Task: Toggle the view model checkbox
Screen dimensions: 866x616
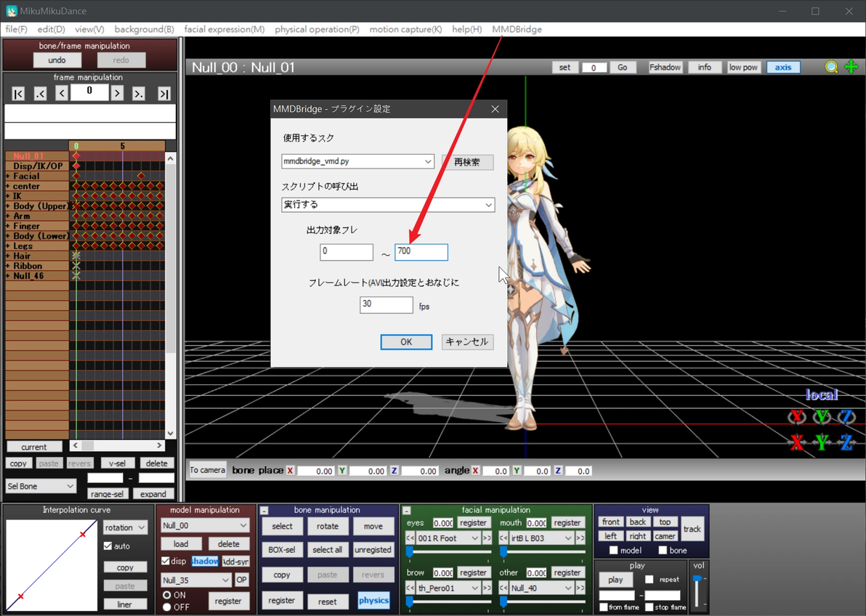Action: (x=613, y=550)
